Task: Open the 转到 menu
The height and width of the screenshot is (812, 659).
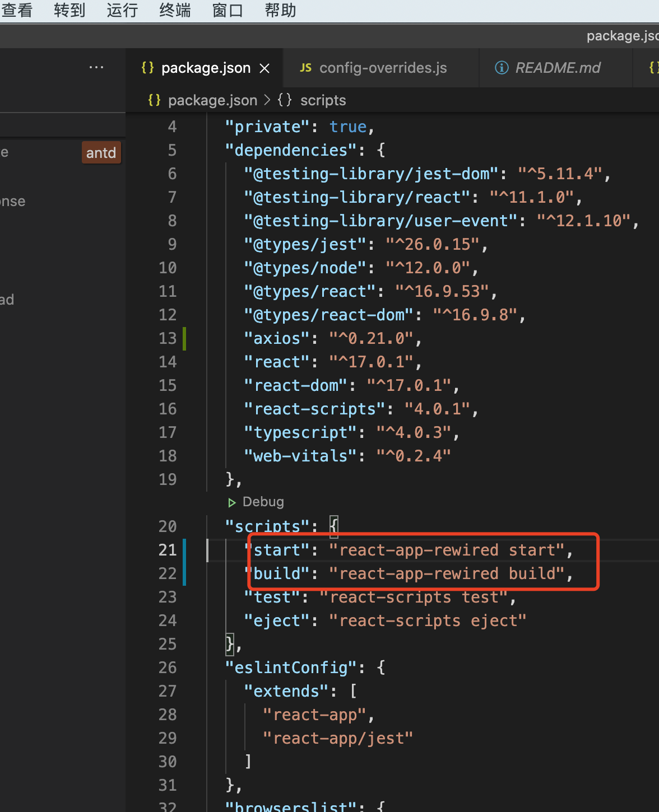Action: [69, 10]
